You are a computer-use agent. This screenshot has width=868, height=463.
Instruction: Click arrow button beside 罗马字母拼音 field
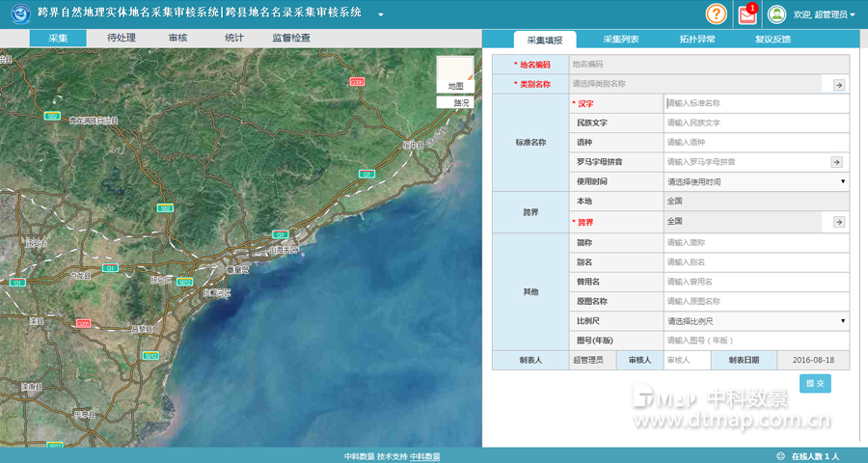836,162
